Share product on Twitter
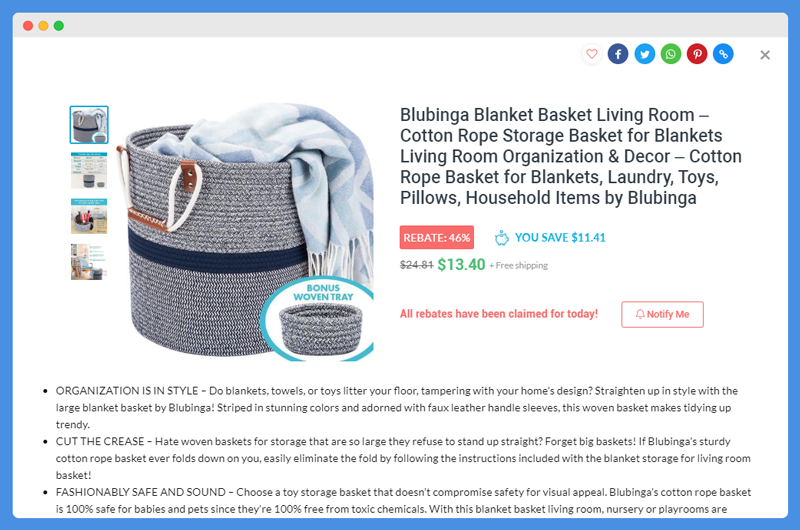This screenshot has width=800, height=530. (x=644, y=54)
